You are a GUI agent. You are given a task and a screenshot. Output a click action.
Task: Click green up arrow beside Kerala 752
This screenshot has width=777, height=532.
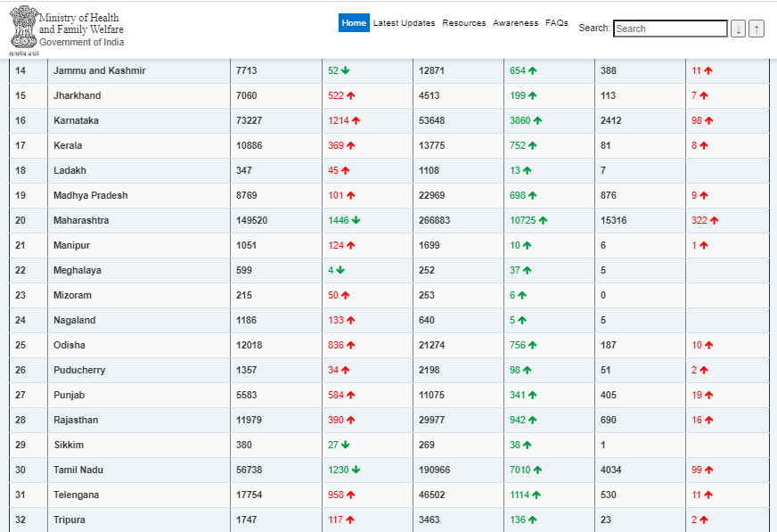(533, 145)
